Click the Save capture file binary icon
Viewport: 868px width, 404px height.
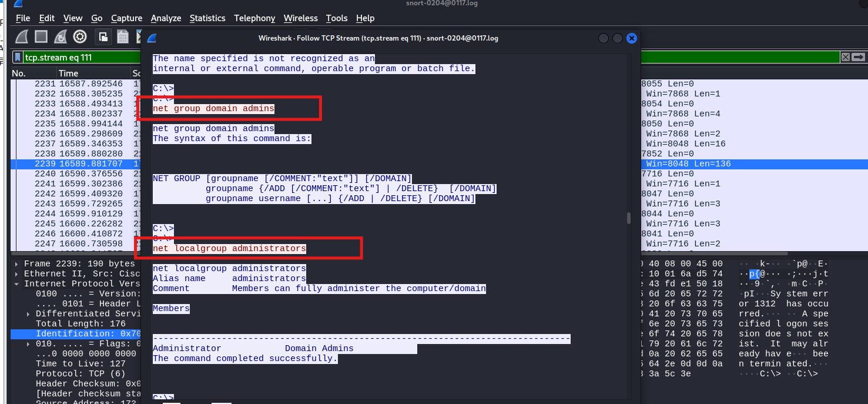(122, 36)
